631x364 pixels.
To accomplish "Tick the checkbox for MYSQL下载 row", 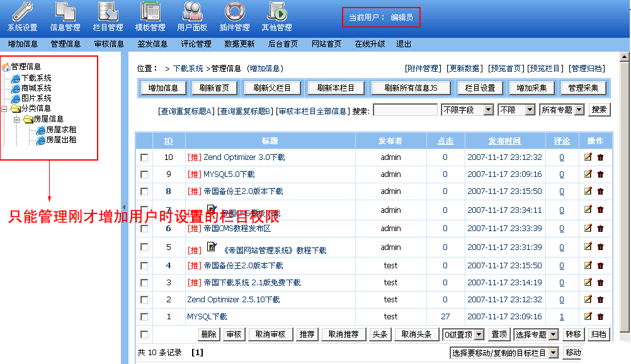I will pyautogui.click(x=144, y=317).
